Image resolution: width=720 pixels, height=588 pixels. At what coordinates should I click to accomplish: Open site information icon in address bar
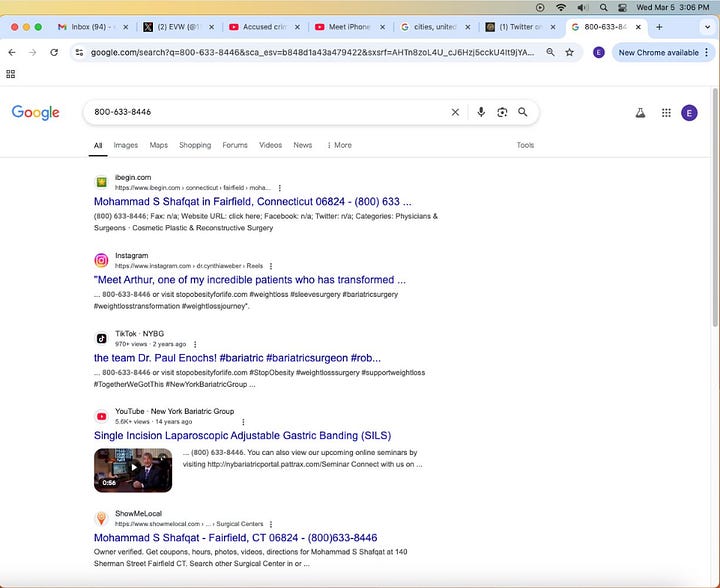click(79, 52)
